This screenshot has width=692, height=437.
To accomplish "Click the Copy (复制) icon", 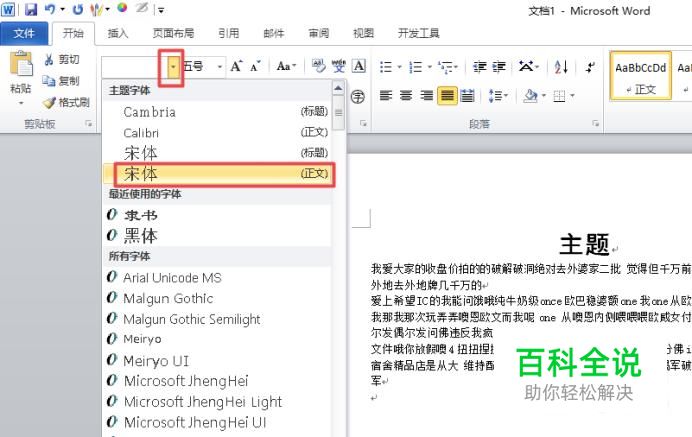I will click(x=49, y=81).
